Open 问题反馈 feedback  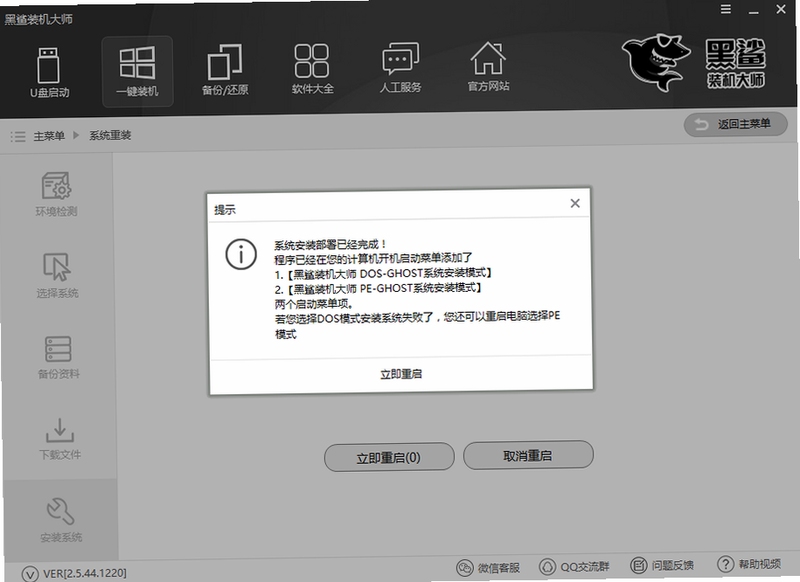tap(662, 565)
